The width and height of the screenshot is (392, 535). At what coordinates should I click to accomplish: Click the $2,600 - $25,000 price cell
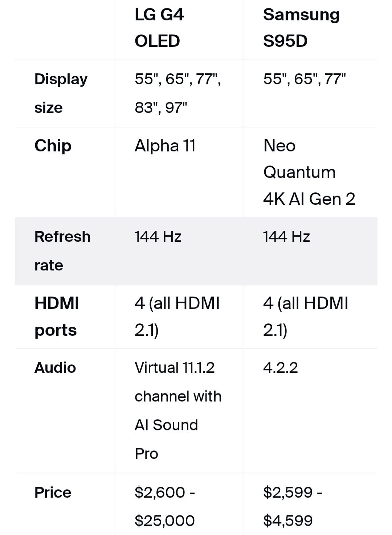(x=165, y=506)
